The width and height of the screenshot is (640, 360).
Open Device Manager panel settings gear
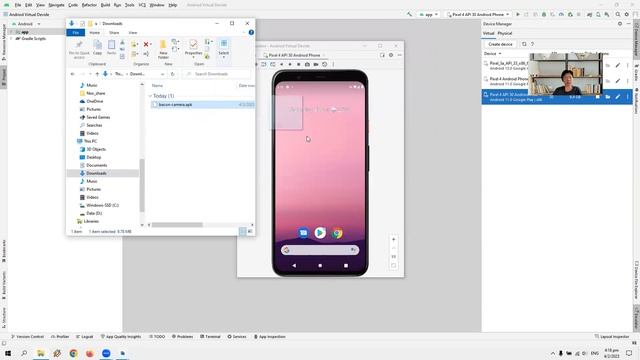click(x=620, y=24)
